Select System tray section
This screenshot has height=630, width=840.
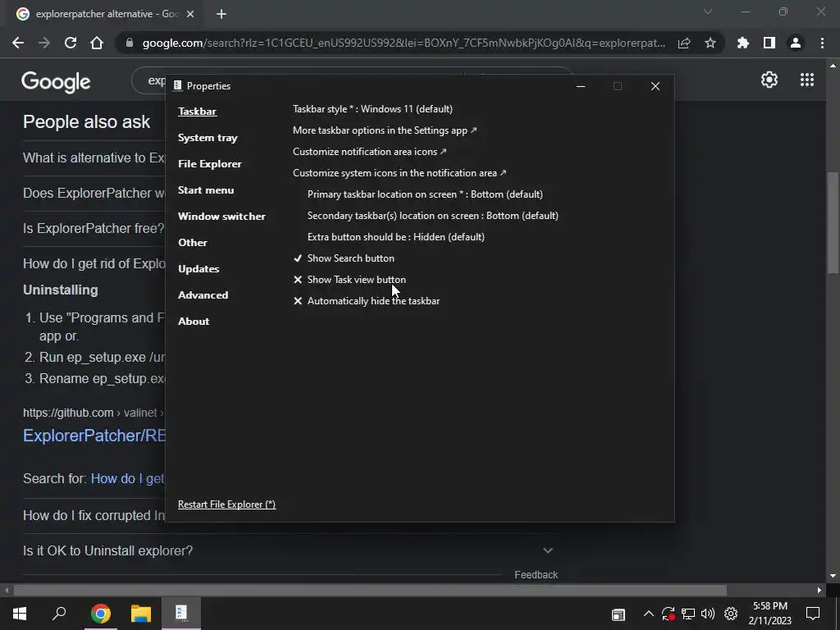(208, 138)
